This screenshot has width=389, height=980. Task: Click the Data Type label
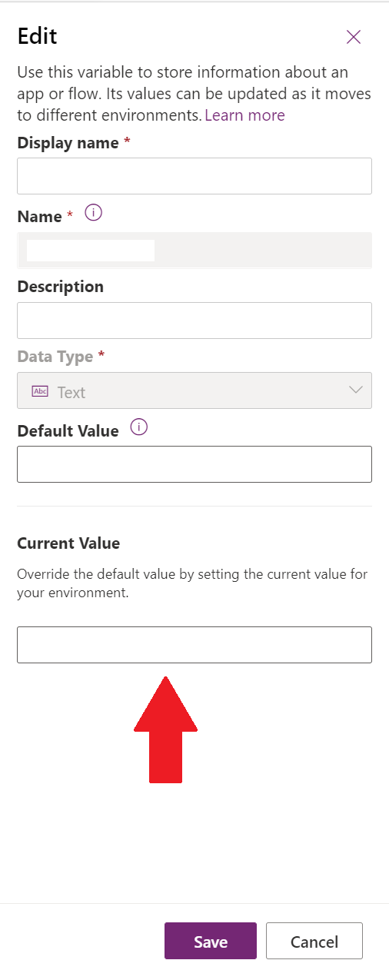55,357
